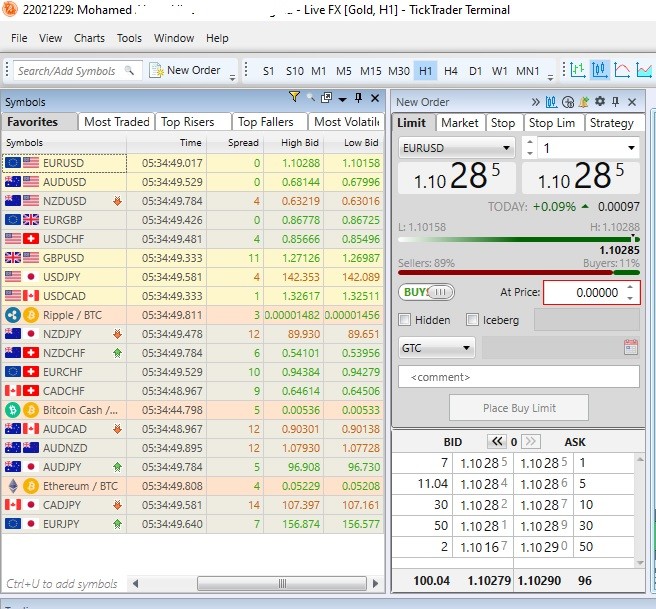Click the large bid price 1.10285 button

click(x=456, y=177)
